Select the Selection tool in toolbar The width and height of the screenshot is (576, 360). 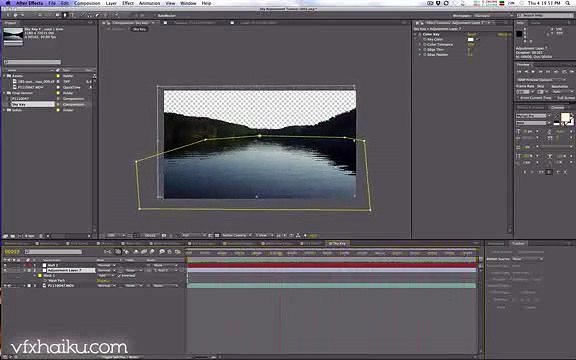[x=7, y=15]
